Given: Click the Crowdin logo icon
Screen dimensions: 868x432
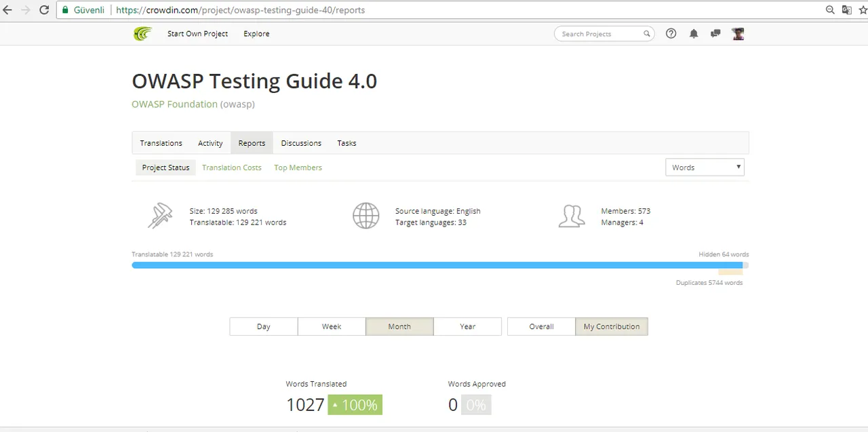Looking at the screenshot, I should pyautogui.click(x=142, y=34).
